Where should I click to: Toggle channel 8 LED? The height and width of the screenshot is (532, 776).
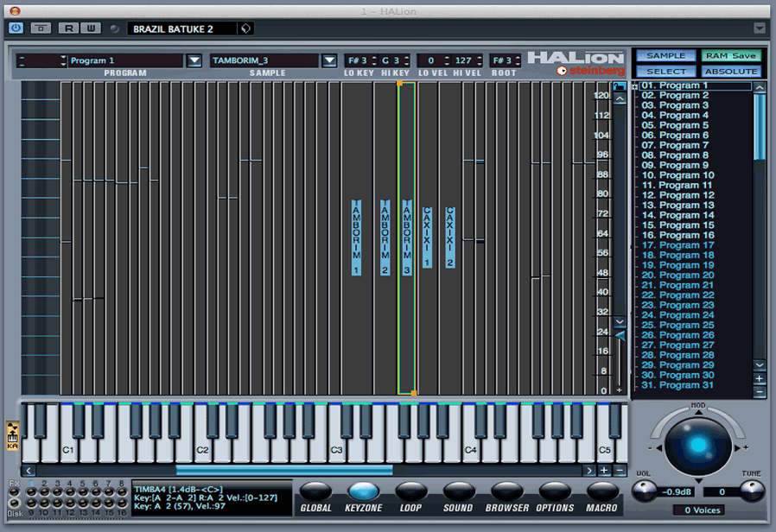pos(122,492)
